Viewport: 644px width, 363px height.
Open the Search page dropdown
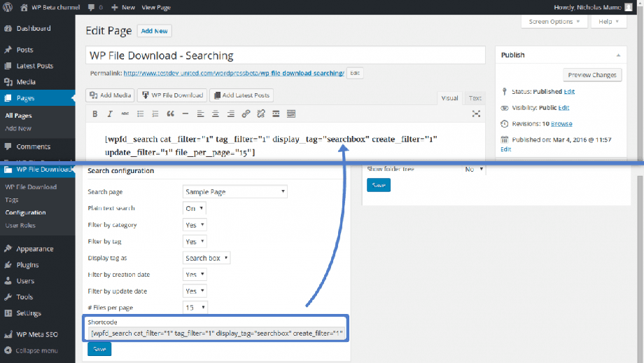coord(235,191)
